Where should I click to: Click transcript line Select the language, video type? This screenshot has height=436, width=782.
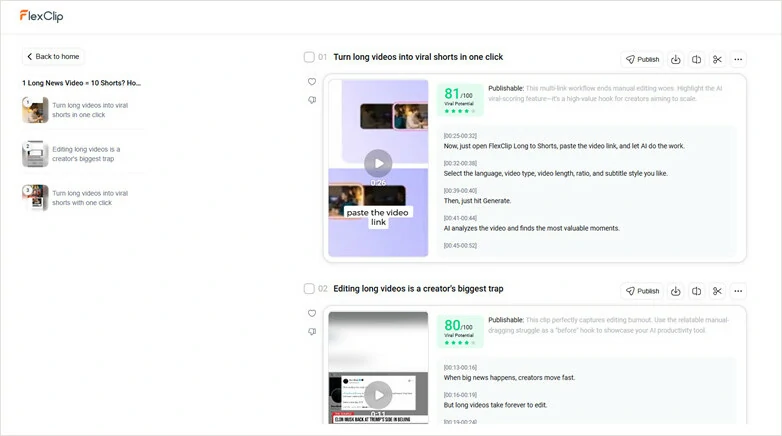[x=556, y=174]
